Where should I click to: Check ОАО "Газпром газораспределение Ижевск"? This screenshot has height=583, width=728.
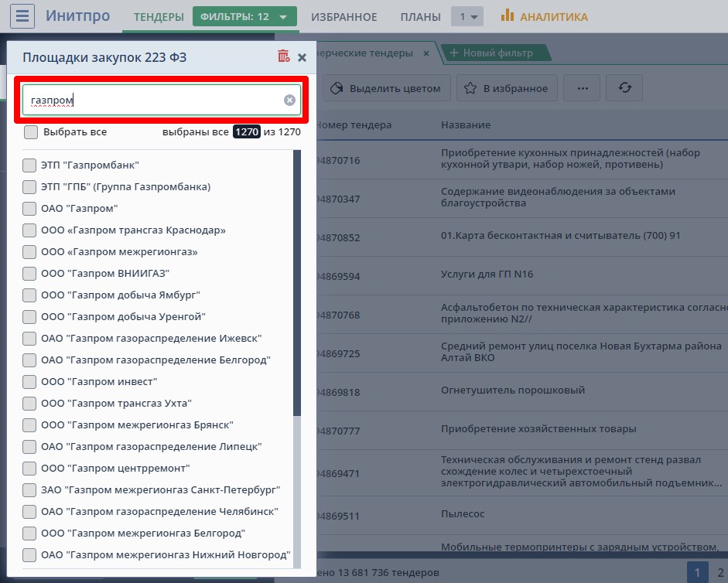pos(29,339)
